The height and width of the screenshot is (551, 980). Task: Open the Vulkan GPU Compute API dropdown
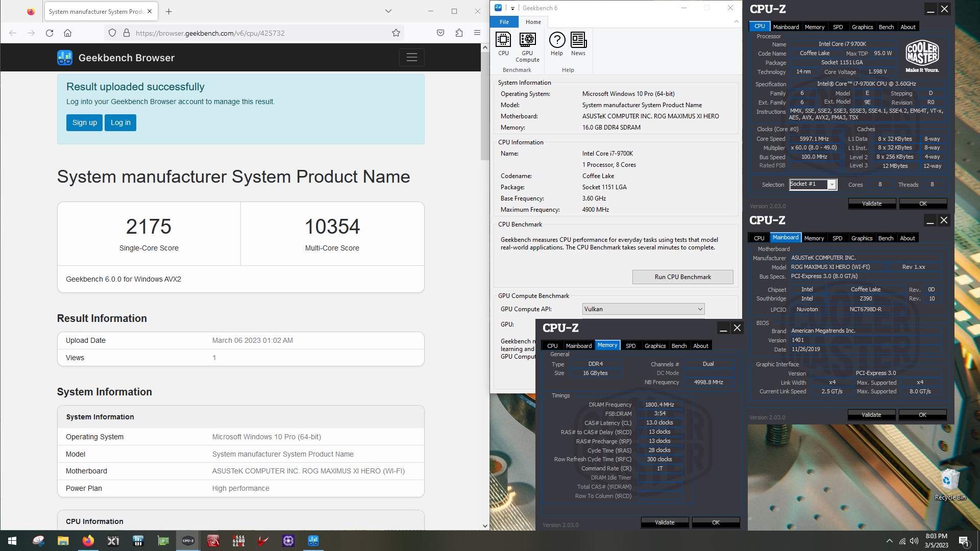coord(643,309)
